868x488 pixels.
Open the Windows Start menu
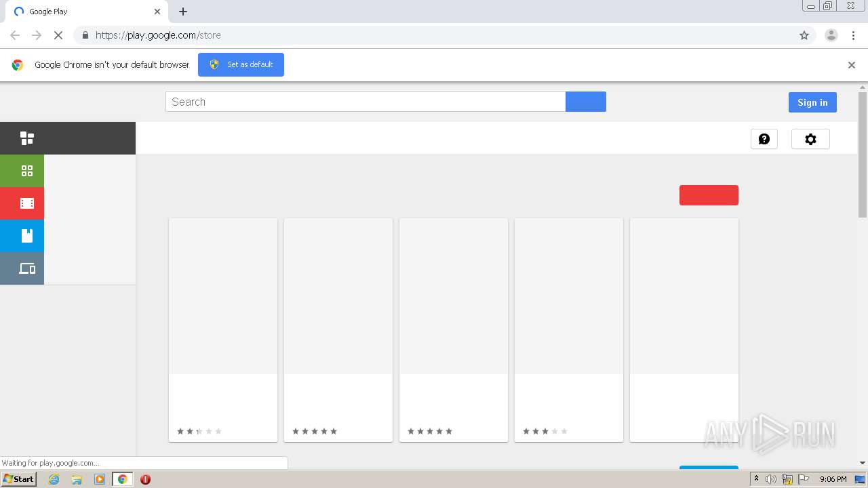pyautogui.click(x=18, y=479)
